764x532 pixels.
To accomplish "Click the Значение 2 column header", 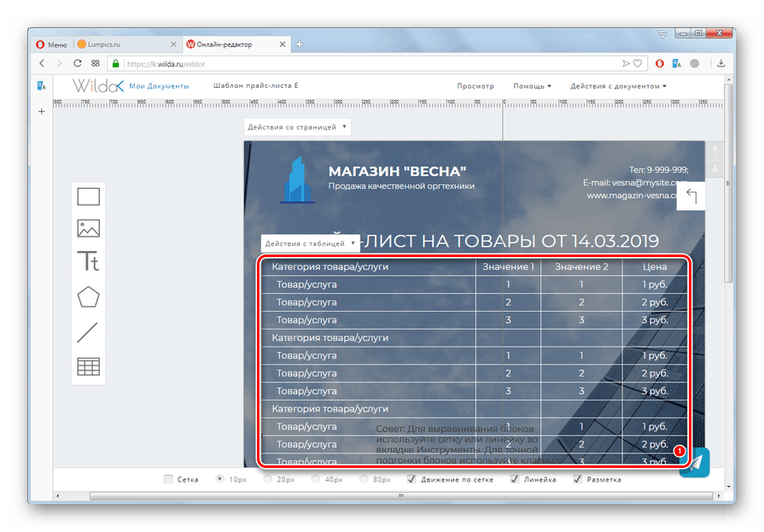I will [581, 266].
